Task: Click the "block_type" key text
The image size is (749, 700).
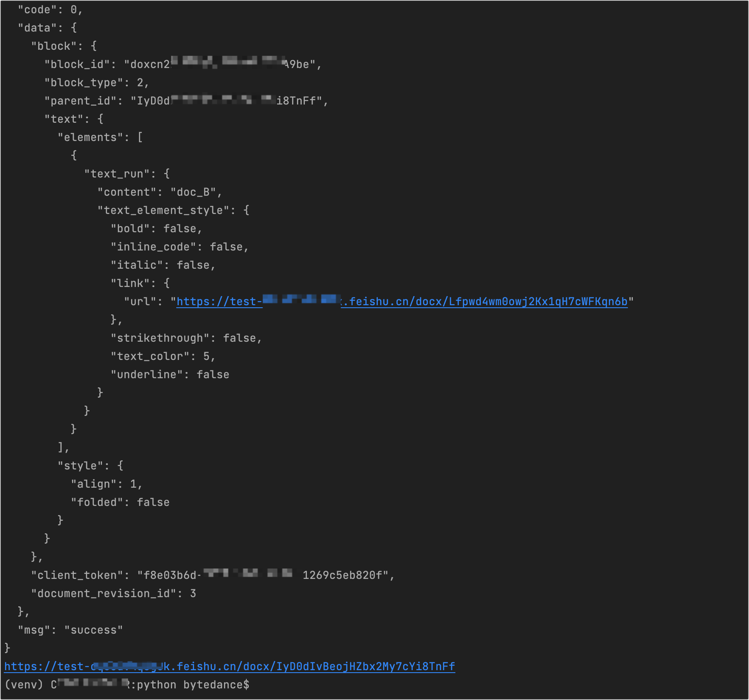Action: coord(84,83)
